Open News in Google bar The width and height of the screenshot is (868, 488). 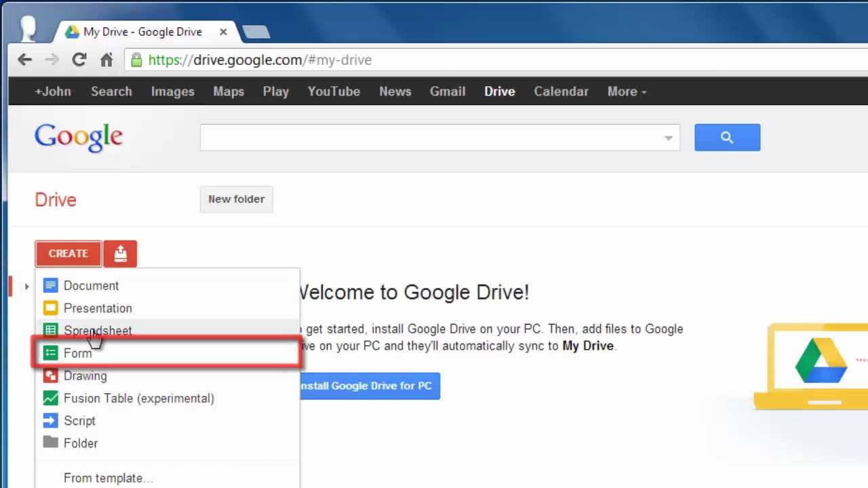point(395,91)
